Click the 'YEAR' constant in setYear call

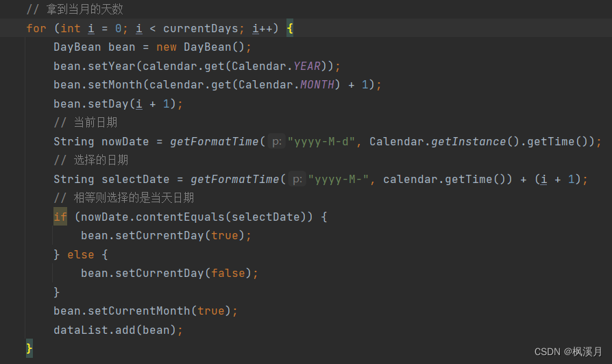(307, 66)
